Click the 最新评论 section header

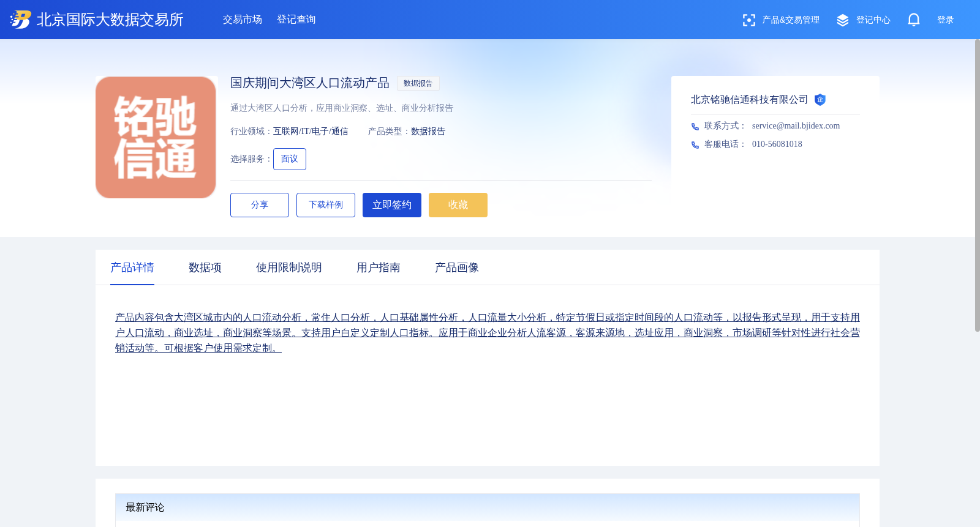(488, 507)
